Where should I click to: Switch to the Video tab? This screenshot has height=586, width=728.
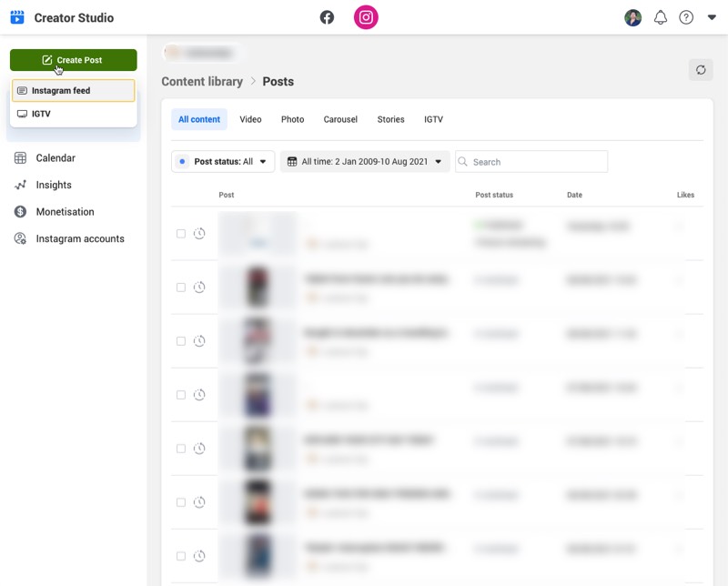coord(250,119)
